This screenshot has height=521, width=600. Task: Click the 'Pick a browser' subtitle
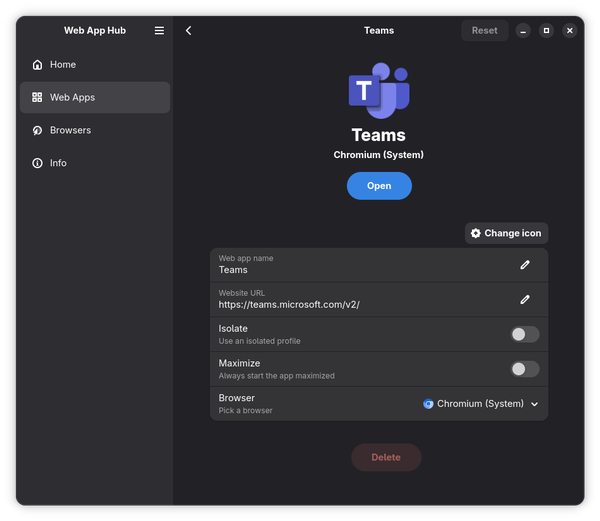pos(245,411)
